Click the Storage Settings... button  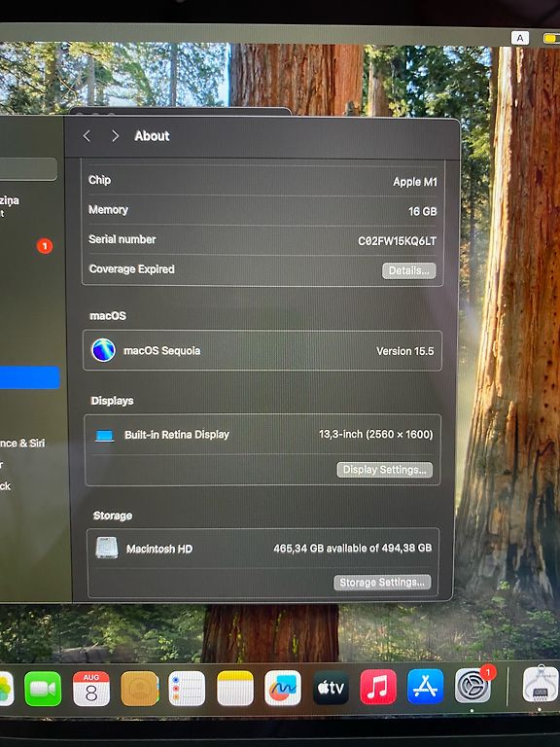click(x=382, y=583)
